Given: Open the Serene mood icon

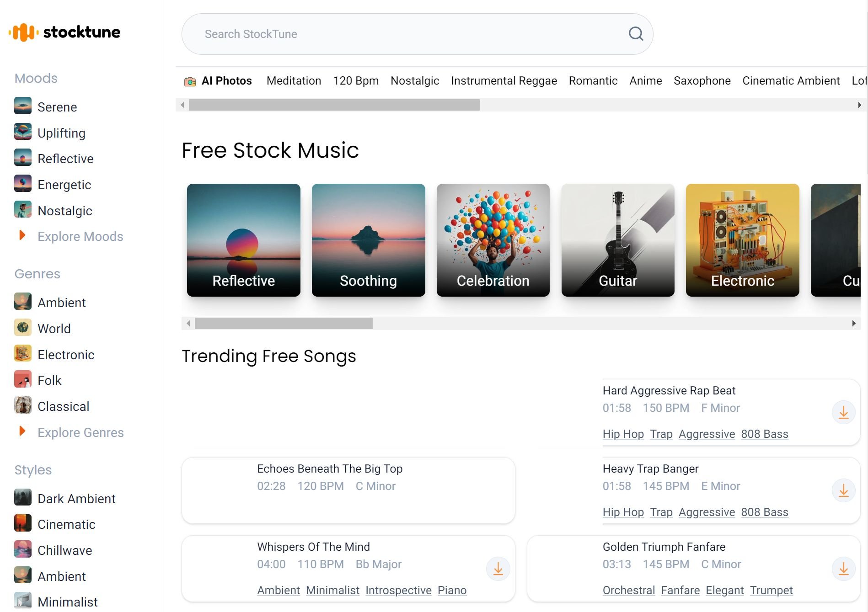Looking at the screenshot, I should (23, 106).
